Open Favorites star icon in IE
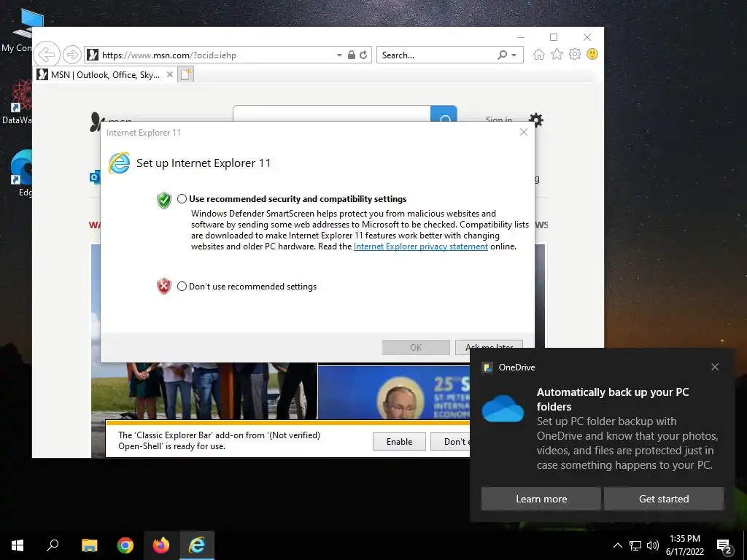This screenshot has width=747, height=560. (557, 54)
